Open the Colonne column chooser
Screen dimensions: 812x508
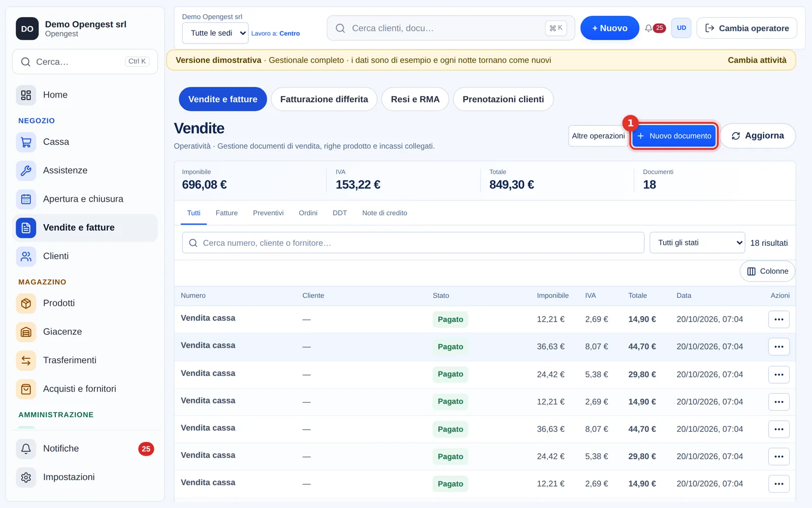coord(767,271)
